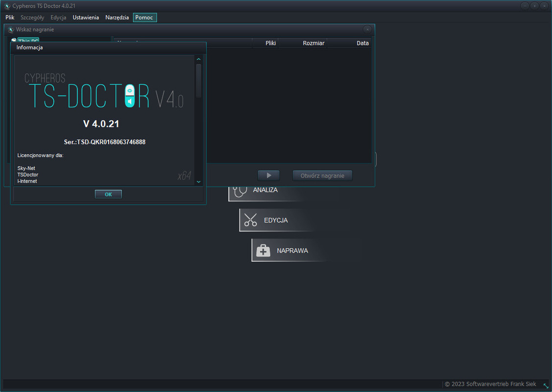Click the Informacja dialog scrollbar thumb
The image size is (552, 392).
click(198, 80)
